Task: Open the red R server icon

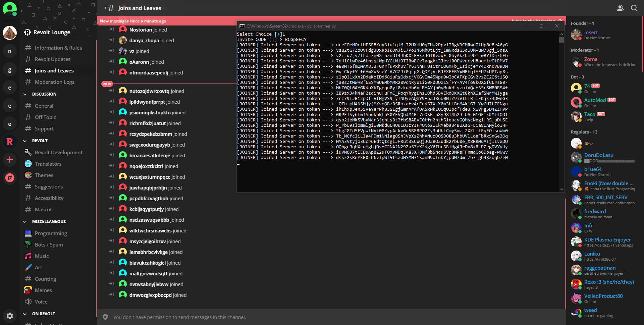Action: [x=10, y=142]
